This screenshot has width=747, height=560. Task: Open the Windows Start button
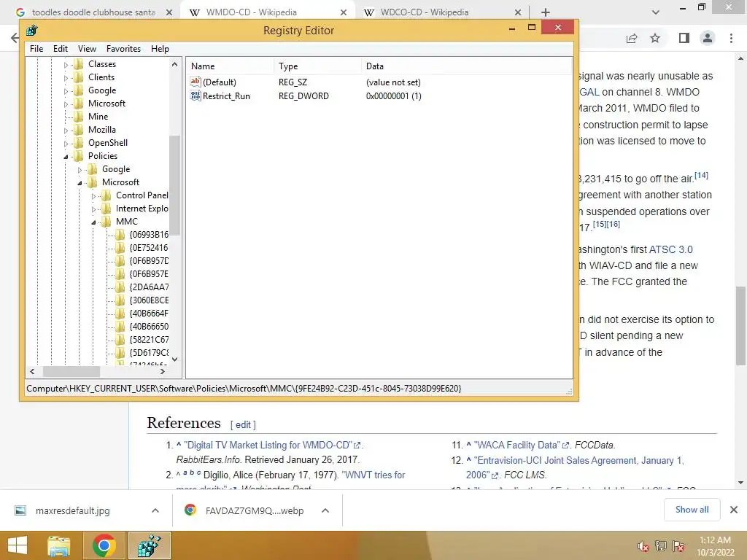pos(18,545)
